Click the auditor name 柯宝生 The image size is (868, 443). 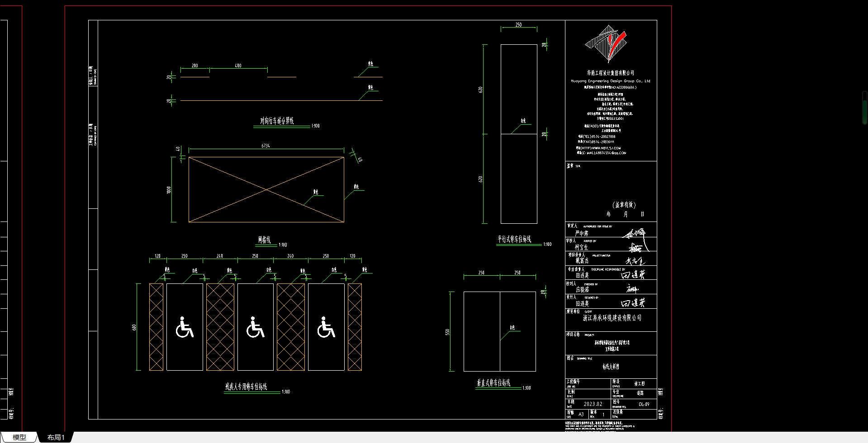[582, 247]
